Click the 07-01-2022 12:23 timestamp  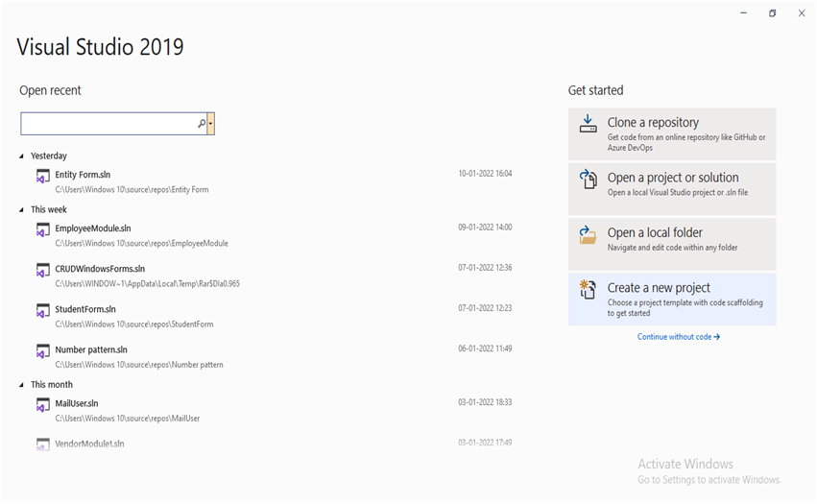click(485, 308)
